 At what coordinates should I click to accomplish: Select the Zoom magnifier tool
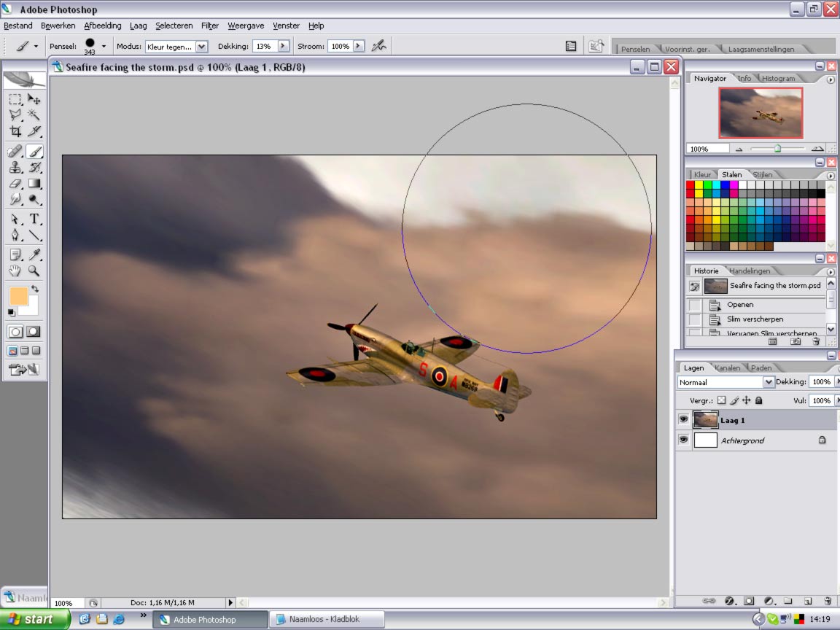pos(34,271)
